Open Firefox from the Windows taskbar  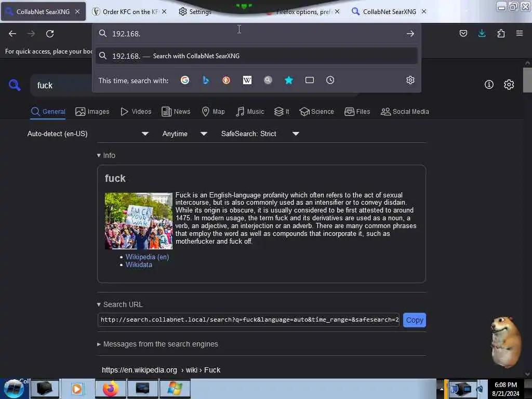pos(111,389)
